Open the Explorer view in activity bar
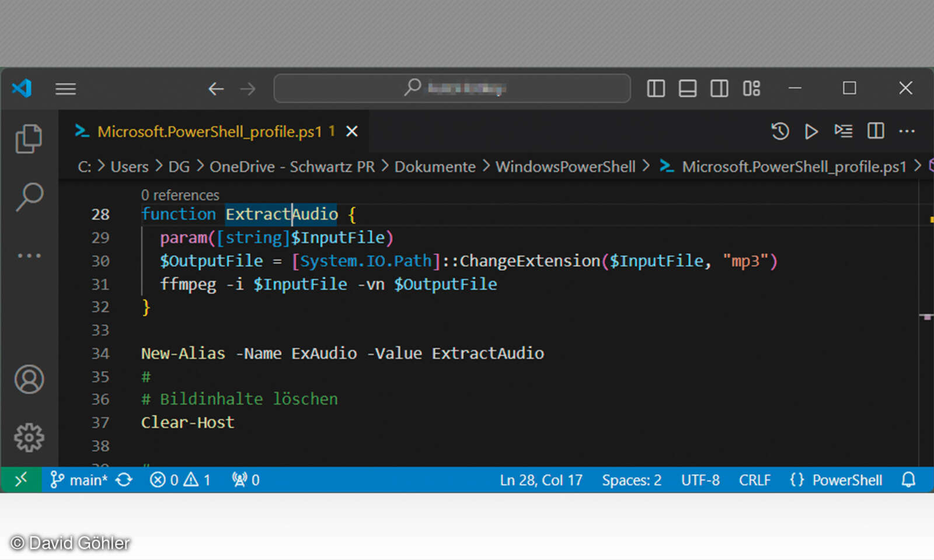The image size is (934, 560). pyautogui.click(x=29, y=139)
